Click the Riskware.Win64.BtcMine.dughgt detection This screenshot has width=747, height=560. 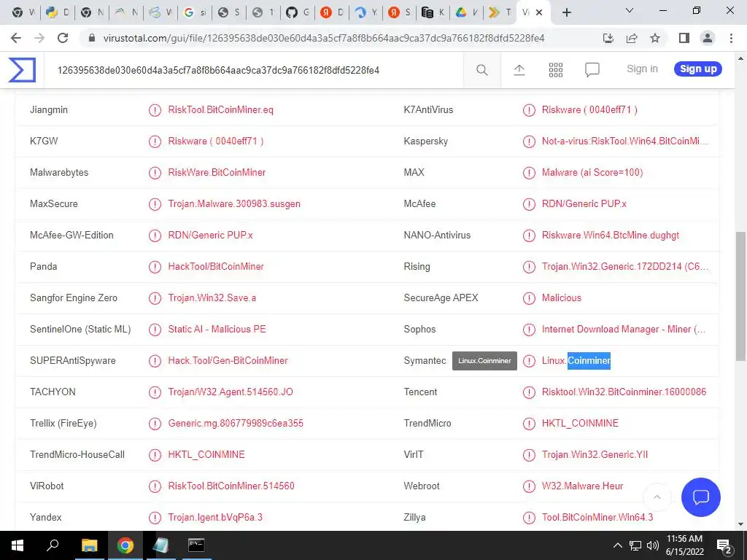(611, 236)
